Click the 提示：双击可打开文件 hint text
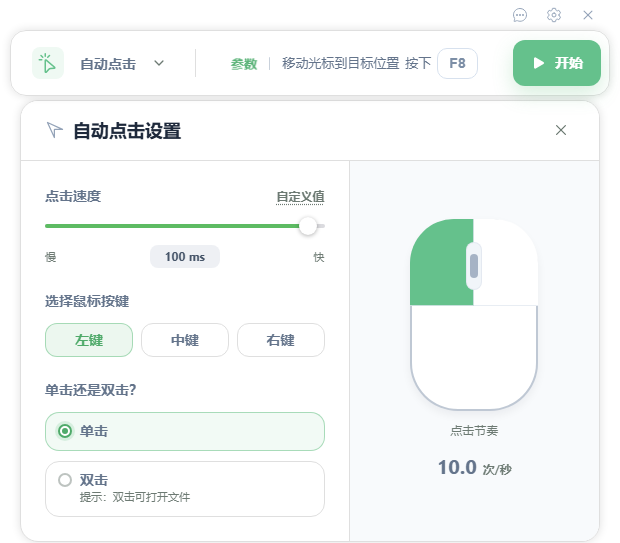The width and height of the screenshot is (620, 543). (x=135, y=497)
